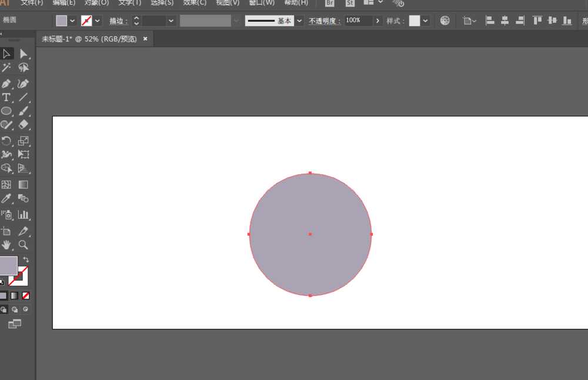Switch to Gradient fill mode
This screenshot has width=588, height=380.
point(14,296)
